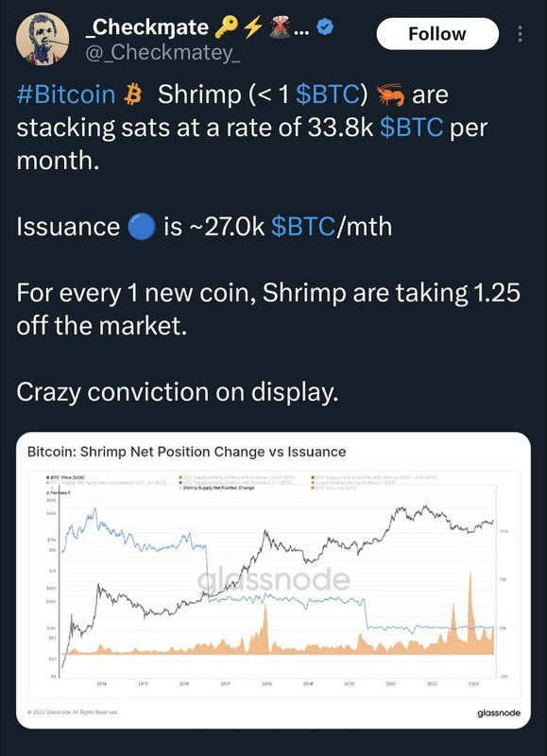The width and height of the screenshot is (547, 756).
Task: Click the glassnode watermark on the chart
Action: pyautogui.click(x=274, y=576)
